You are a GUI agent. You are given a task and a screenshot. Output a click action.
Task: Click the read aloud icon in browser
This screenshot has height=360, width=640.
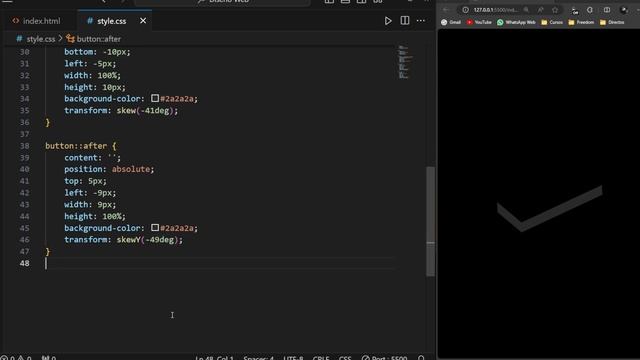pos(540,10)
